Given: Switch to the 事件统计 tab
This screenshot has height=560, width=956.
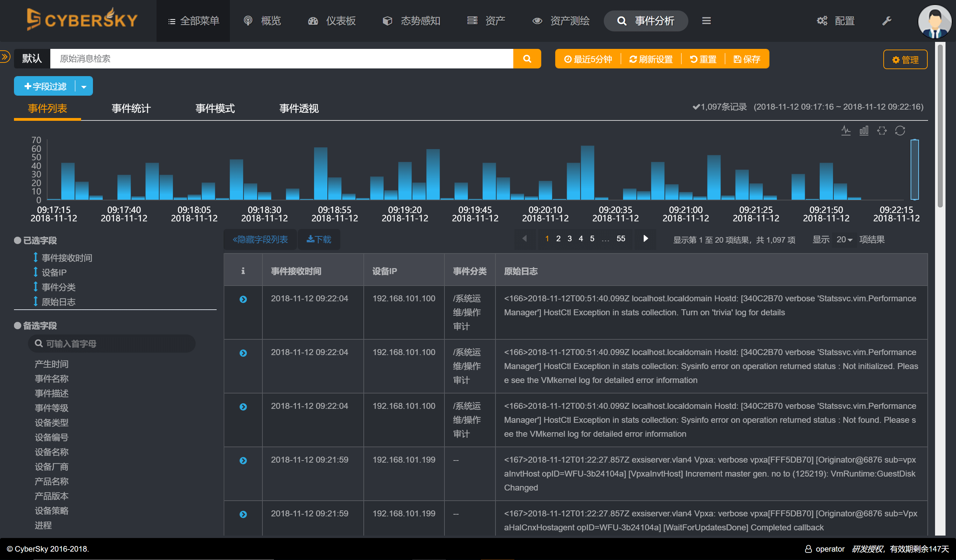Looking at the screenshot, I should (131, 109).
